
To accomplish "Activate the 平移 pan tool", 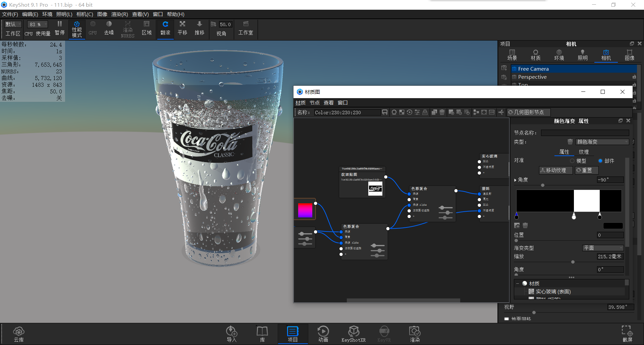I will tap(182, 29).
